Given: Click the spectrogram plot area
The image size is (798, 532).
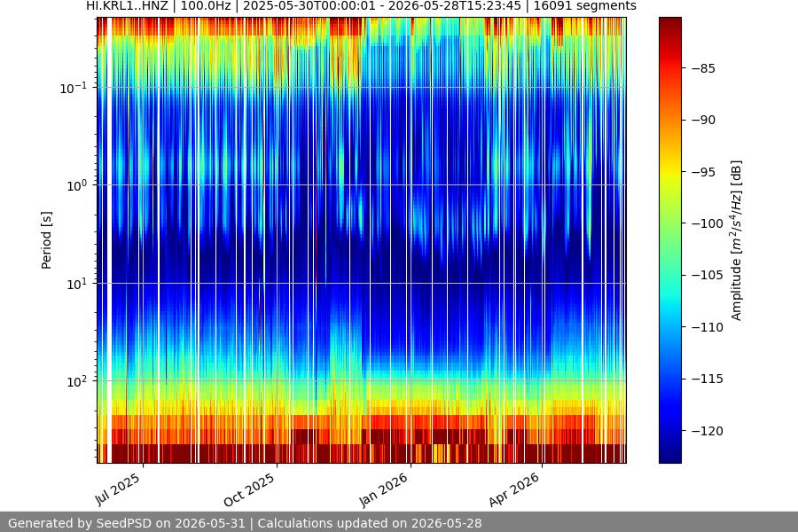Looking at the screenshot, I should coord(362,240).
